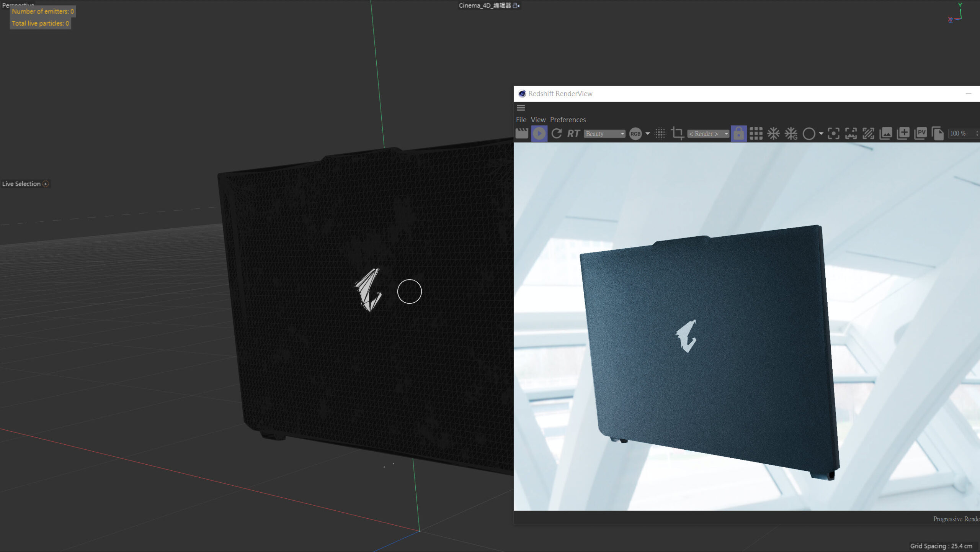
Task: Expand the RGB channel dropdown arrow
Action: click(648, 133)
